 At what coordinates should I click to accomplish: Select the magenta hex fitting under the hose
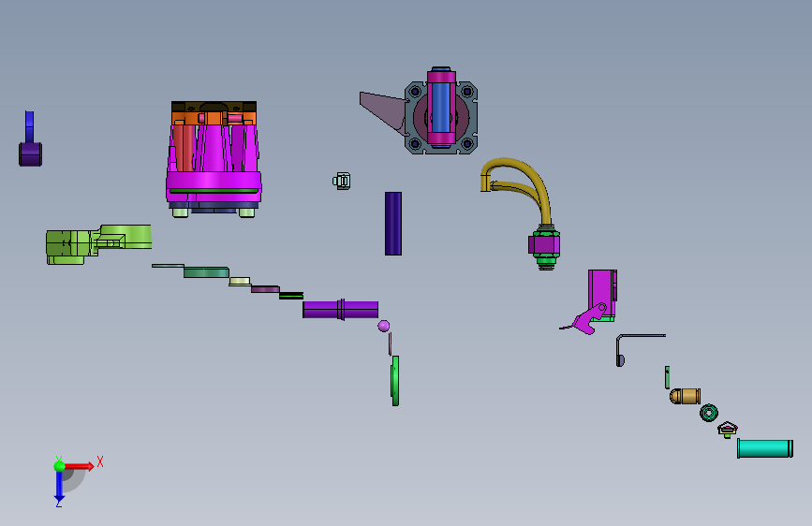click(544, 245)
